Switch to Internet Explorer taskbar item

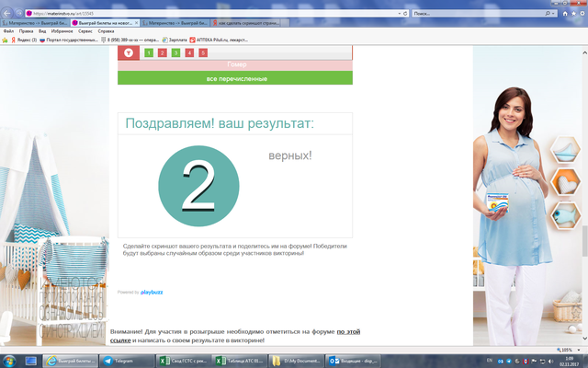tap(70, 361)
